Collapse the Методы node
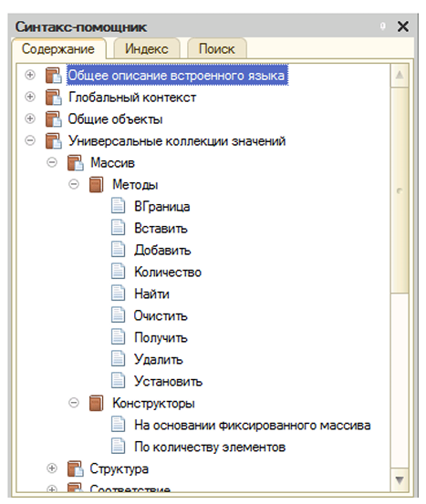Viewport: 426px width, 504px height. [74, 184]
